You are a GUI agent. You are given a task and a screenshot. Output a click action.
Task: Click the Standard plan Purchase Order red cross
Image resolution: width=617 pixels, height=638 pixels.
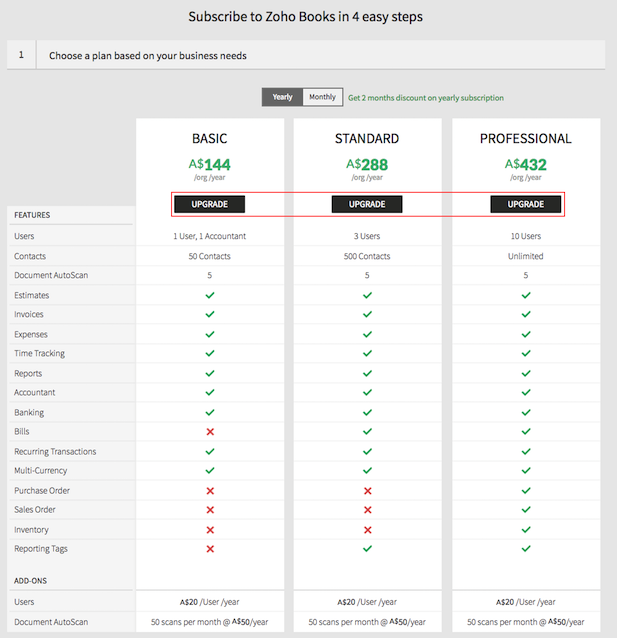367,491
